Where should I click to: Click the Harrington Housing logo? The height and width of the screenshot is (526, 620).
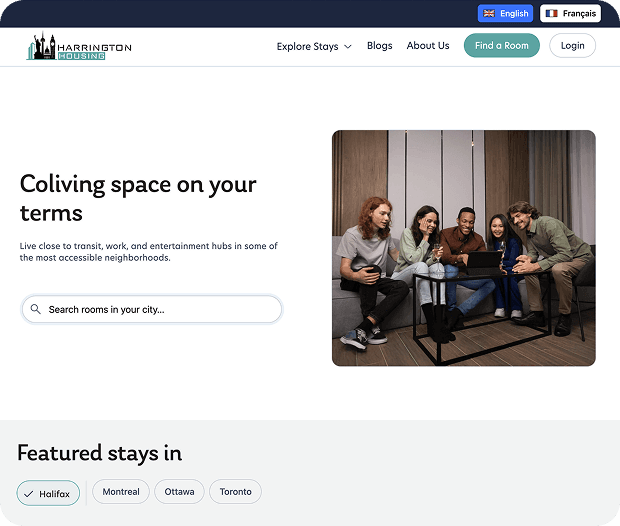tap(79, 46)
